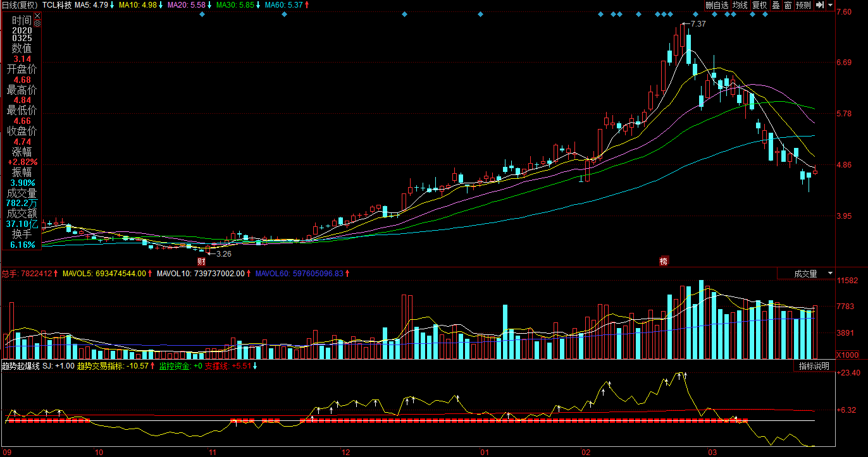Image resolution: width=868 pixels, height=457 pixels.
Task: Click the 预测 forecast button
Action: coord(803,5)
